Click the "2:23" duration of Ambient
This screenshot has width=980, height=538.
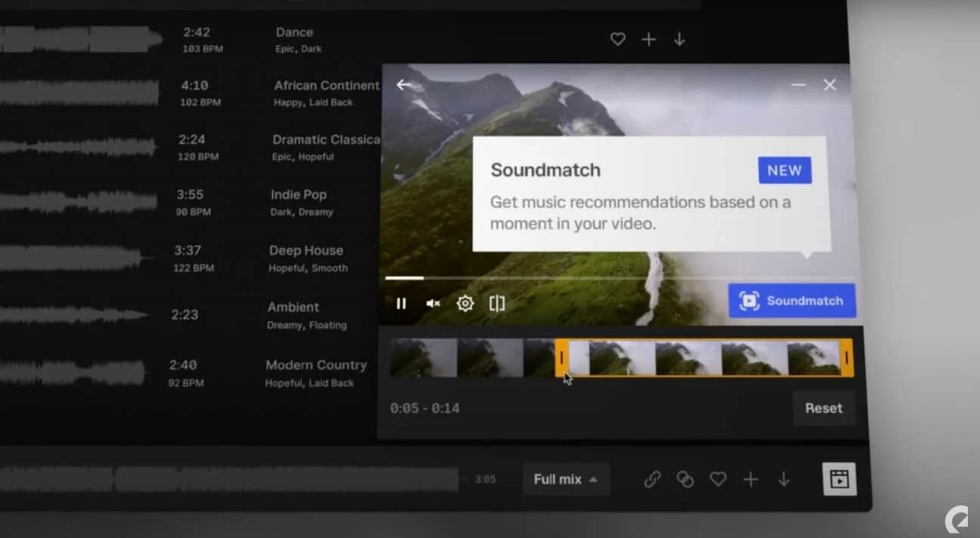point(185,314)
